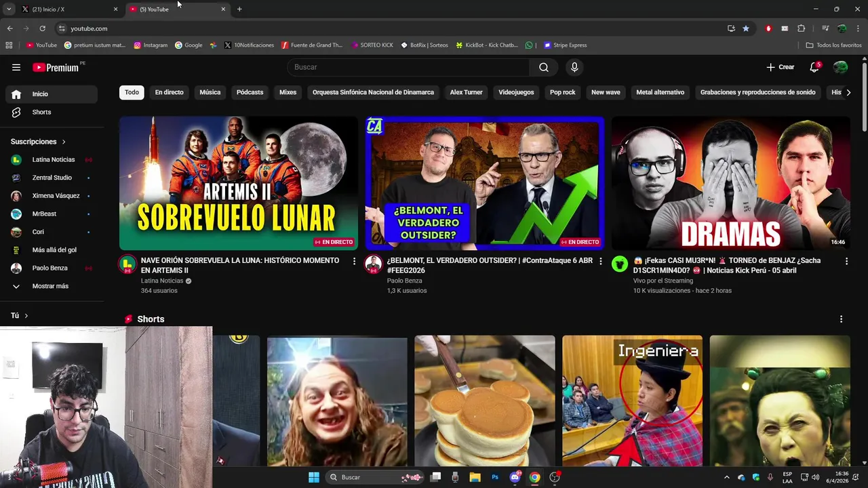Open options for the Belmont outsider video
This screenshot has width=868, height=488.
[x=600, y=261]
